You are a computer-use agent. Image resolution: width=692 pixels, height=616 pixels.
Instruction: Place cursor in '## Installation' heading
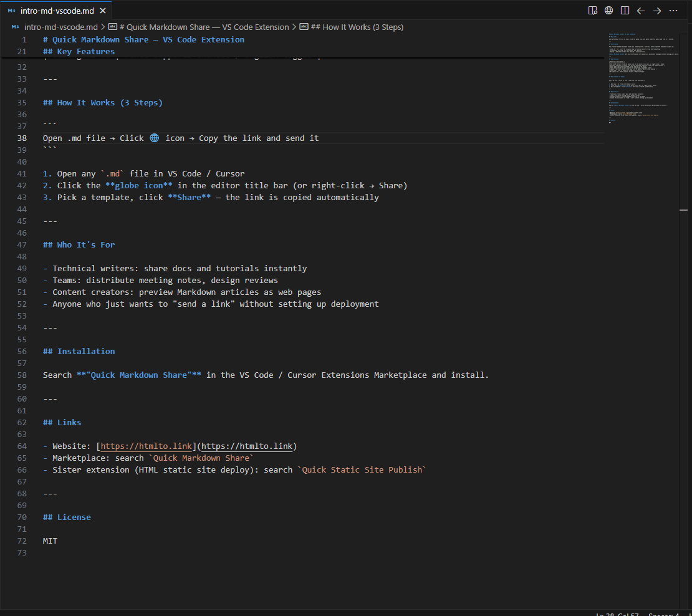[79, 352]
